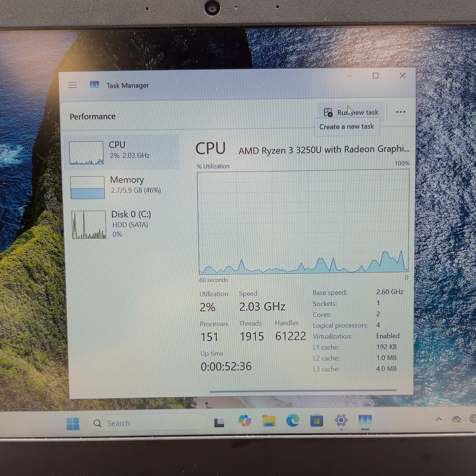The image size is (476, 476).
Task: Select the Disk 0 (C:) performance entry
Action: tap(123, 224)
